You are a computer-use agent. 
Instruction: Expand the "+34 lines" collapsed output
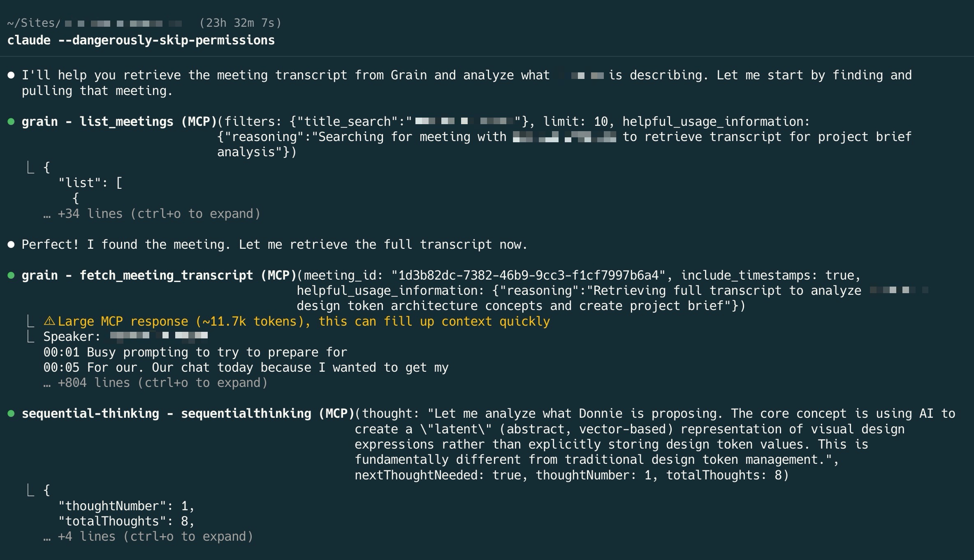pos(152,214)
